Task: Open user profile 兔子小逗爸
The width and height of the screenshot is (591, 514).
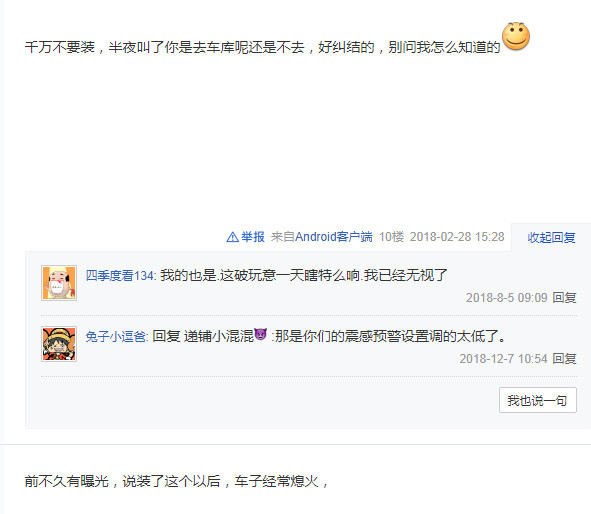Action: point(116,337)
